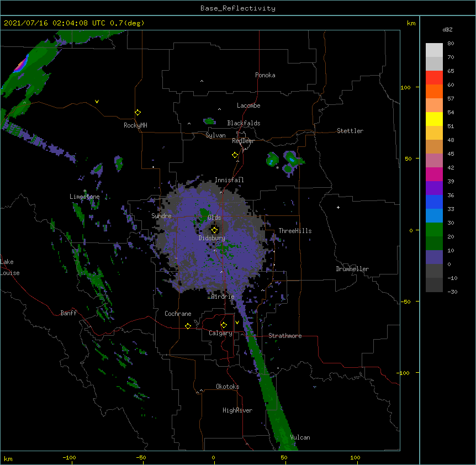Click the yellow diamond marker below RedDeer
This screenshot has height=465, width=476.
[x=235, y=155]
